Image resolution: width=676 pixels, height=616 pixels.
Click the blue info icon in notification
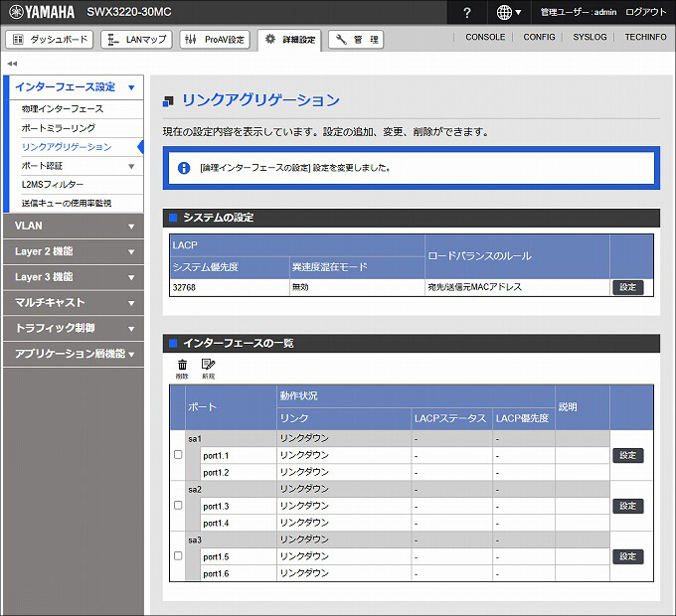click(x=184, y=168)
